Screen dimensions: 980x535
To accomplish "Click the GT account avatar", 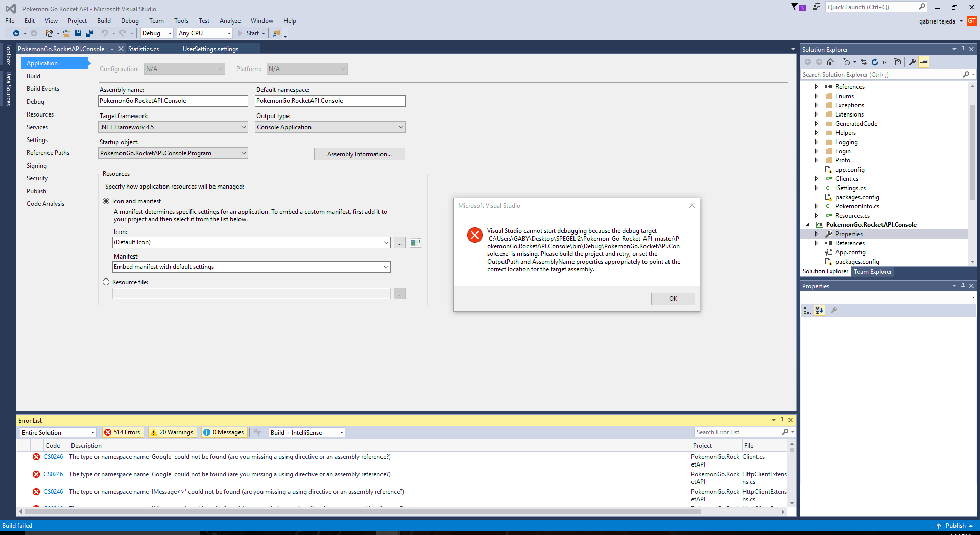I will coord(971,21).
